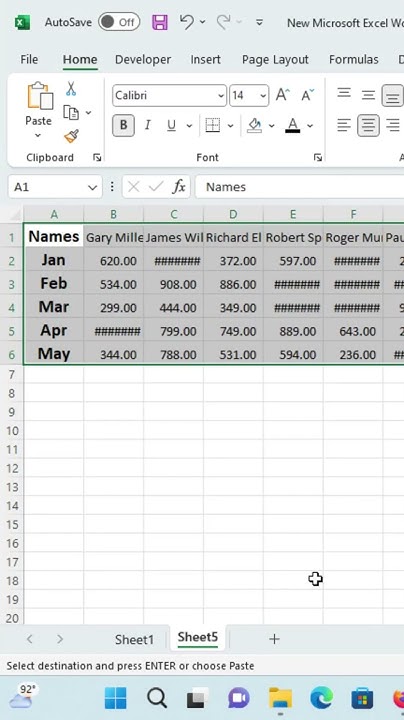Select the Sheet5 tab

pyautogui.click(x=197, y=637)
